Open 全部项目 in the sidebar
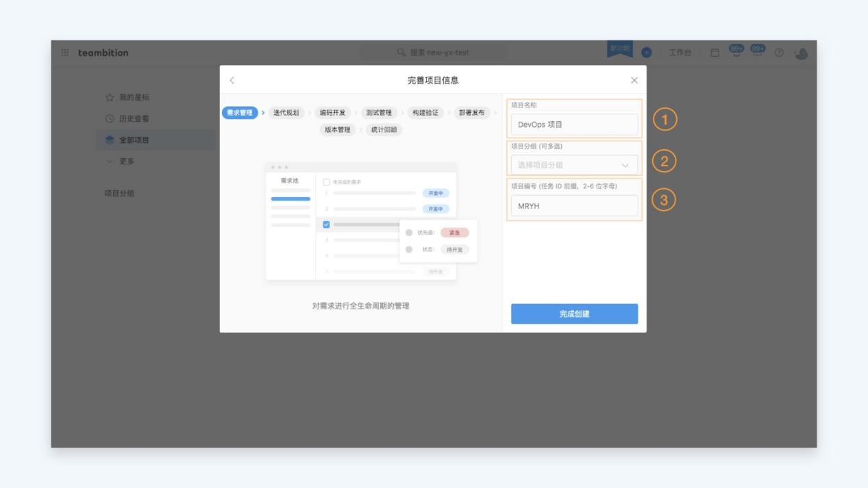This screenshot has width=868, height=488. pos(155,140)
